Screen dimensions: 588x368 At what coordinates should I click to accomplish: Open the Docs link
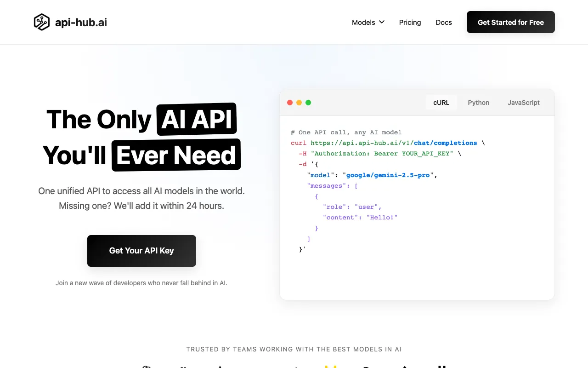(x=444, y=22)
